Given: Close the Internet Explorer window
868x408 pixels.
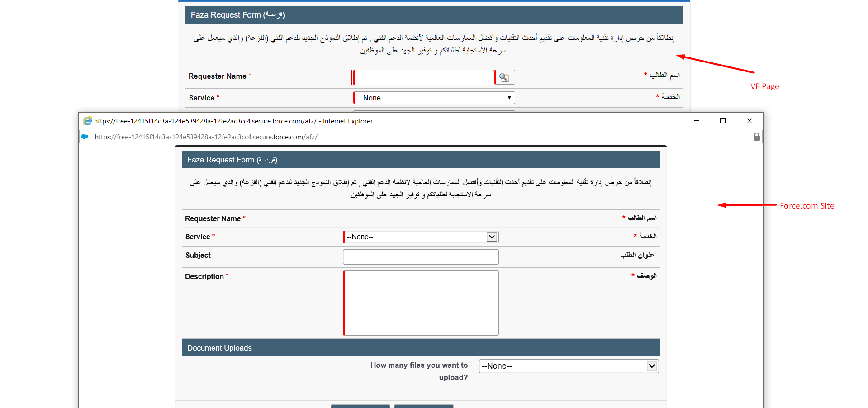Looking at the screenshot, I should (x=749, y=121).
